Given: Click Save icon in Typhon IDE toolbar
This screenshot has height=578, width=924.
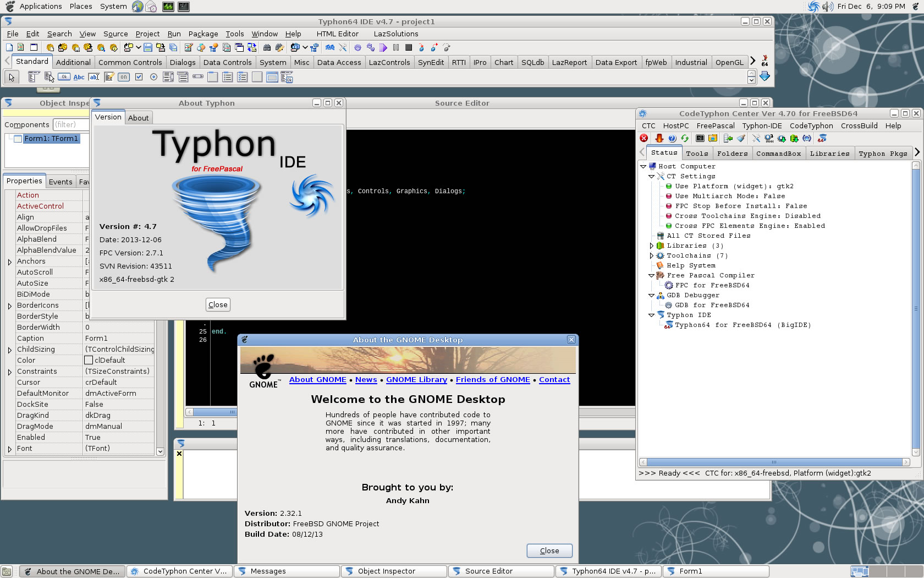Looking at the screenshot, I should (x=148, y=48).
